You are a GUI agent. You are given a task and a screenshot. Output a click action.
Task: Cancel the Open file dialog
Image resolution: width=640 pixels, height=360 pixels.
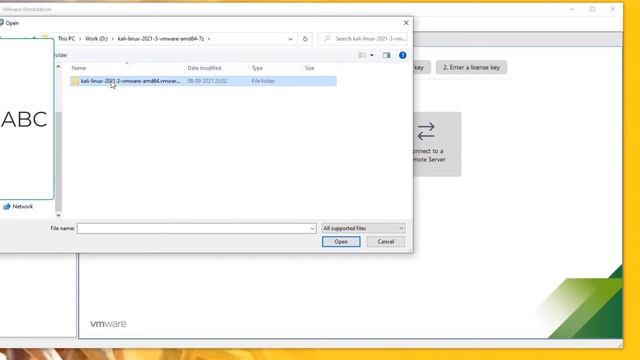point(386,242)
